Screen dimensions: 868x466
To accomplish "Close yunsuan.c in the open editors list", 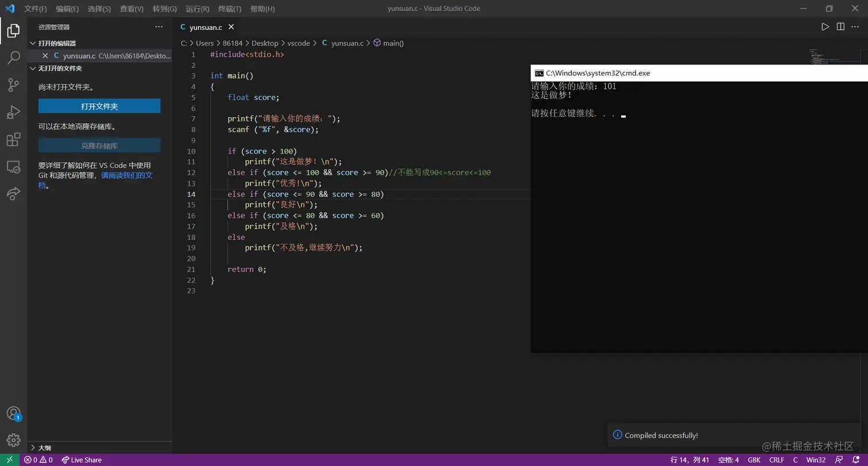I will (x=45, y=56).
